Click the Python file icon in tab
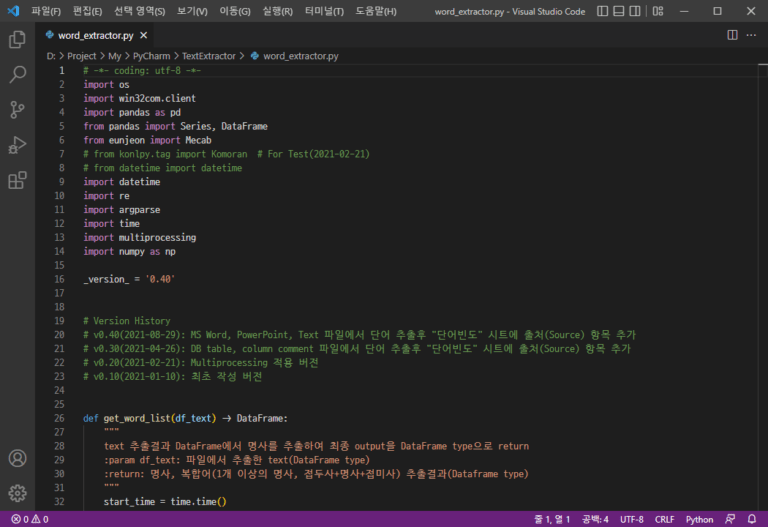768x527 pixels. click(x=49, y=35)
